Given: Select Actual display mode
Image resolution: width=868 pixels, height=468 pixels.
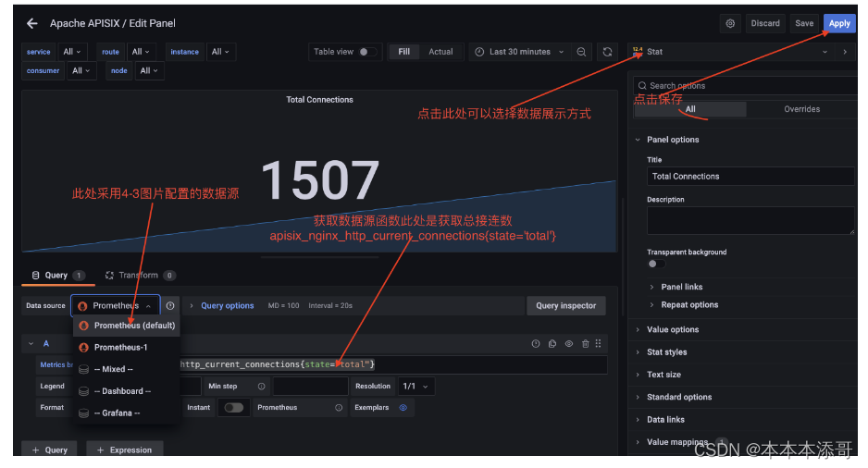Looking at the screenshot, I should (440, 52).
